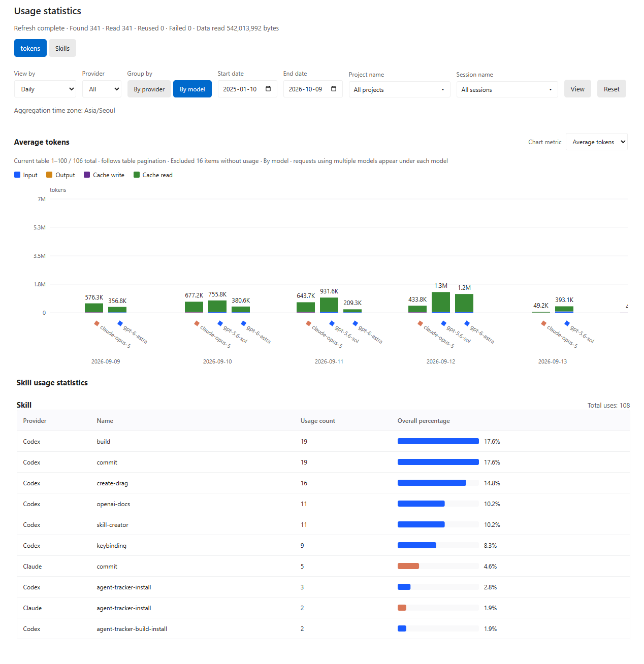Click the 643.7K bar for 2026-09-11

point(306,308)
